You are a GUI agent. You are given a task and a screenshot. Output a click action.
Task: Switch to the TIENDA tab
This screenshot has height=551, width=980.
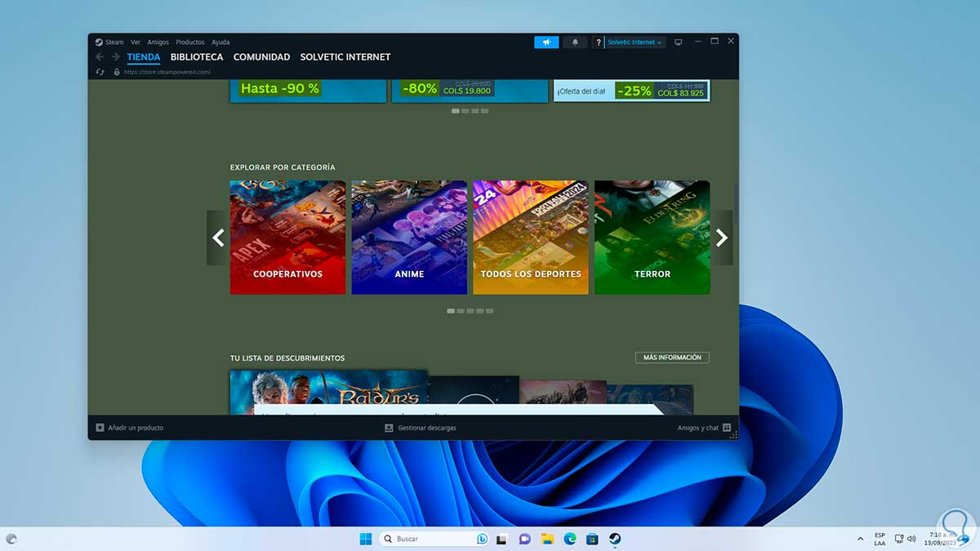point(144,57)
